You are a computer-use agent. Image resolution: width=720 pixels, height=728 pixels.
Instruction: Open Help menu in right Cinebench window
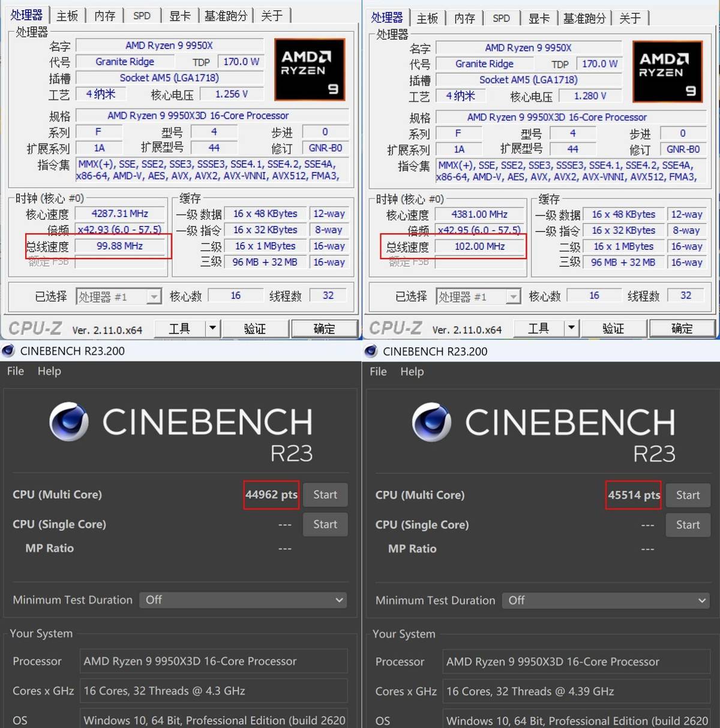[412, 372]
